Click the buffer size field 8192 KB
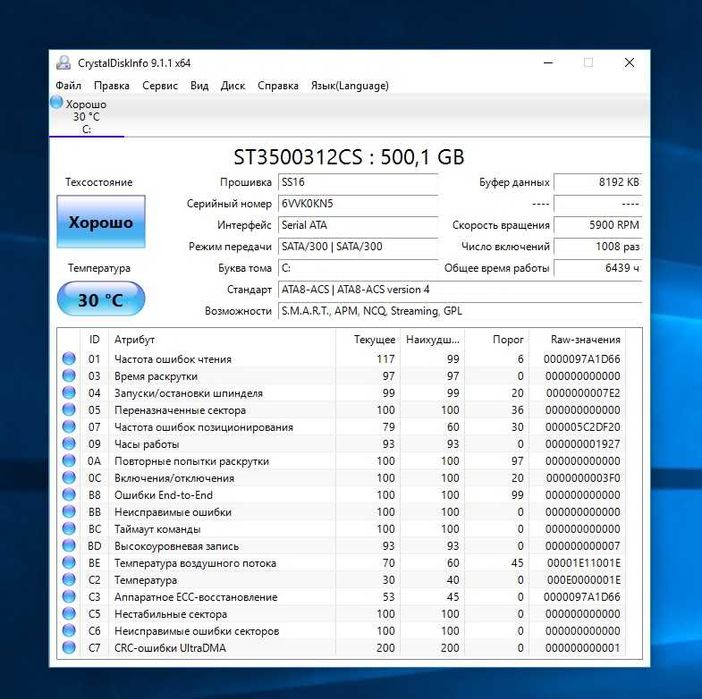Viewport: 702px width, 699px height. tap(598, 182)
